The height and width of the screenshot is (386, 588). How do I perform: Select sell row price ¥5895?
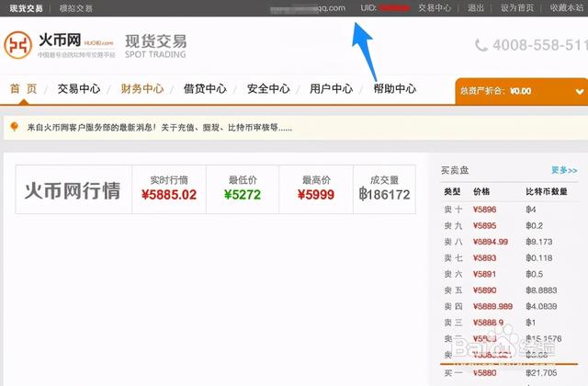(484, 225)
